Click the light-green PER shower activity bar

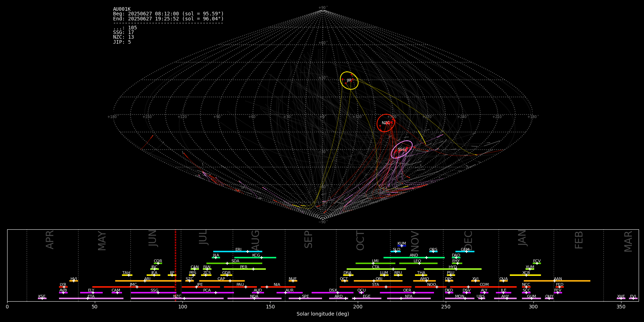point(244,269)
